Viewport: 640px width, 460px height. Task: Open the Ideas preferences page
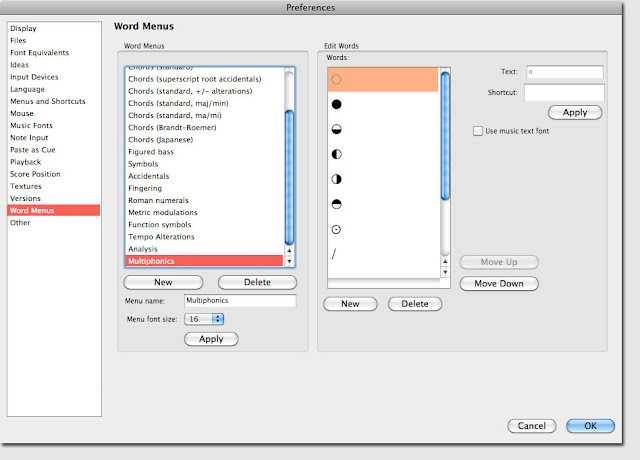pos(19,65)
